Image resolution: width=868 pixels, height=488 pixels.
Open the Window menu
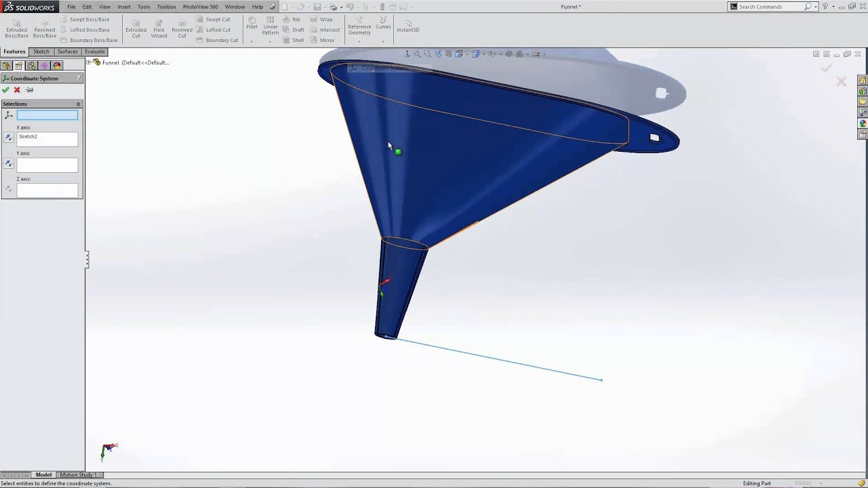235,7
